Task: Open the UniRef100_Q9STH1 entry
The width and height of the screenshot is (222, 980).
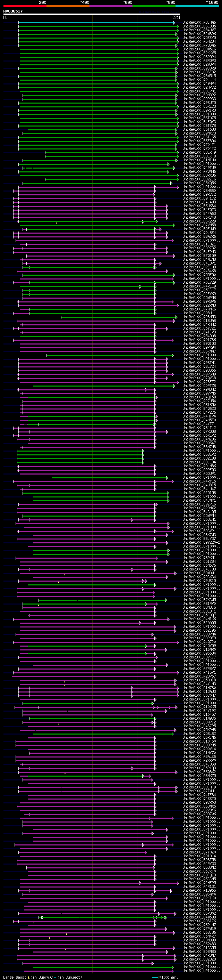Action: tap(199, 363)
